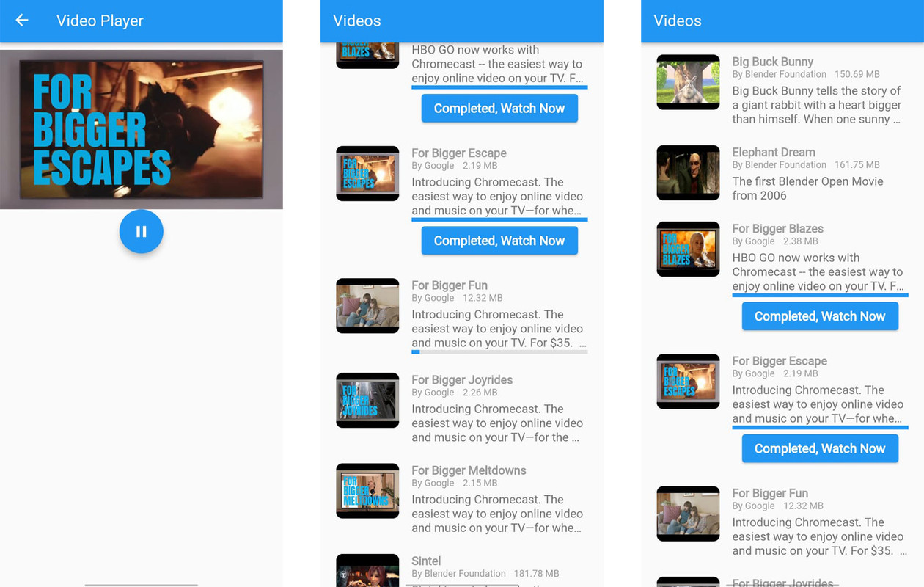This screenshot has width=924, height=587.
Task: Click For Bigger Fun title in middle panel
Action: coord(450,285)
